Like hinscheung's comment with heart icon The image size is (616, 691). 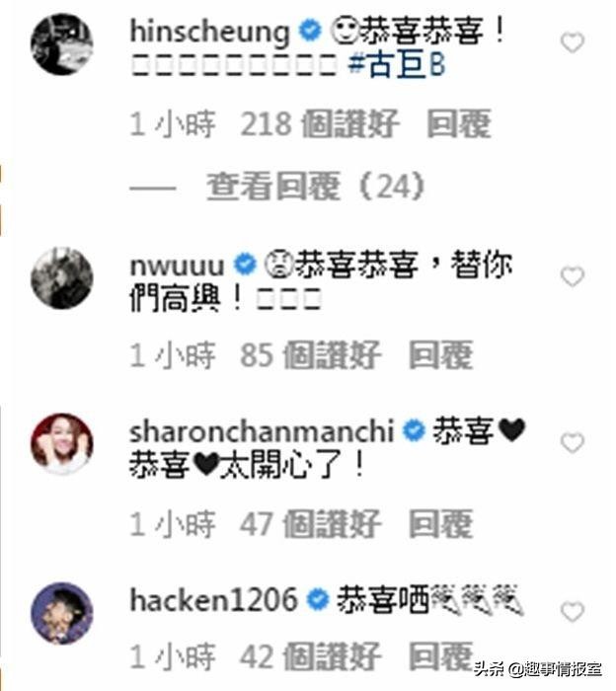[572, 42]
